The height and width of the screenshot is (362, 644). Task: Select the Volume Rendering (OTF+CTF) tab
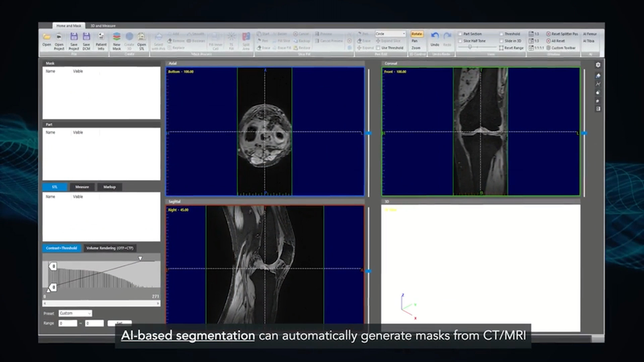point(110,248)
